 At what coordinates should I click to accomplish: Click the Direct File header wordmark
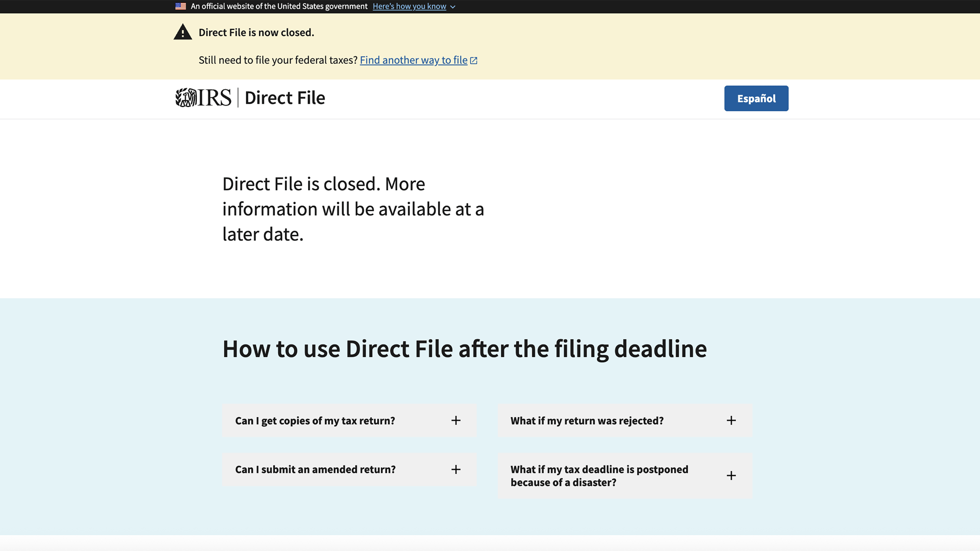284,98
